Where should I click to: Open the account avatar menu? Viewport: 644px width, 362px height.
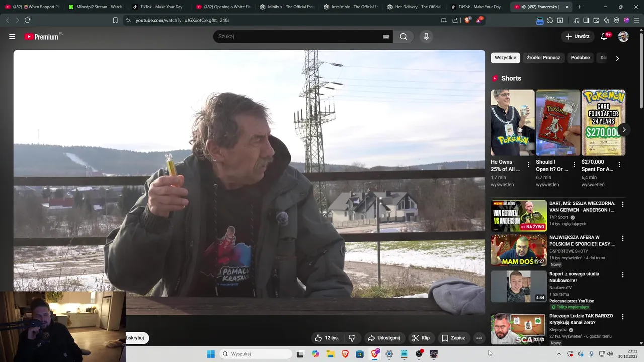click(x=623, y=37)
